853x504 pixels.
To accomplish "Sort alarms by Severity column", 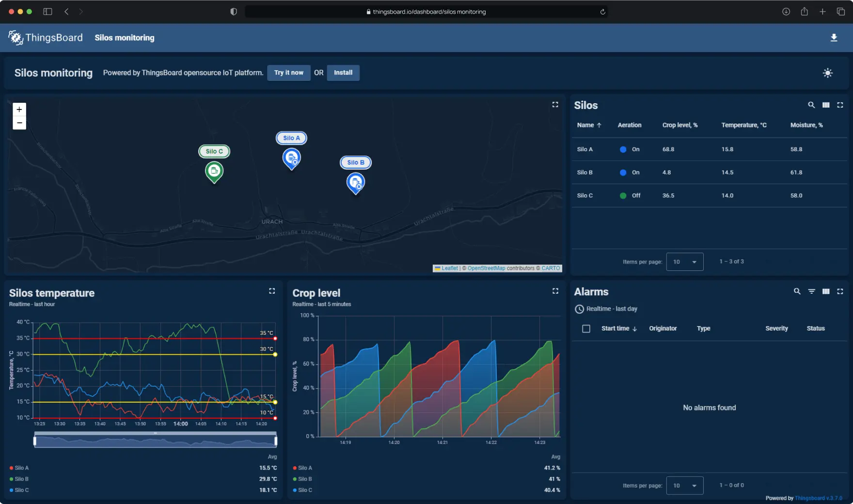I will coord(776,329).
